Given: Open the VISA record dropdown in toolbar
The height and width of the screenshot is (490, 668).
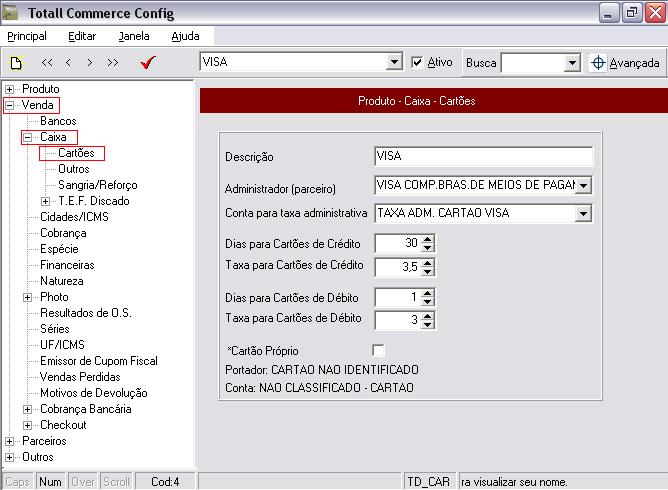Looking at the screenshot, I should point(394,62).
